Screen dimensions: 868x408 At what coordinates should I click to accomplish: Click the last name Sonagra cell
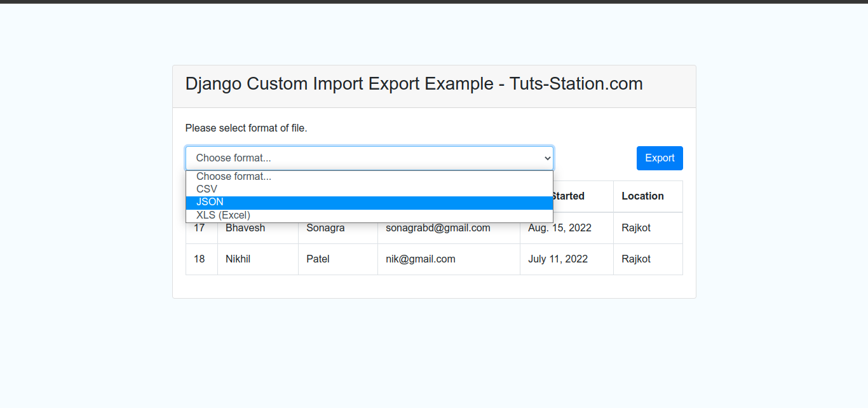pyautogui.click(x=338, y=228)
